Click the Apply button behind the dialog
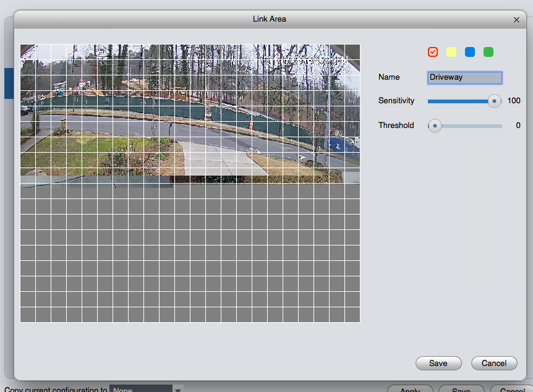This screenshot has width=533, height=392. click(411, 389)
